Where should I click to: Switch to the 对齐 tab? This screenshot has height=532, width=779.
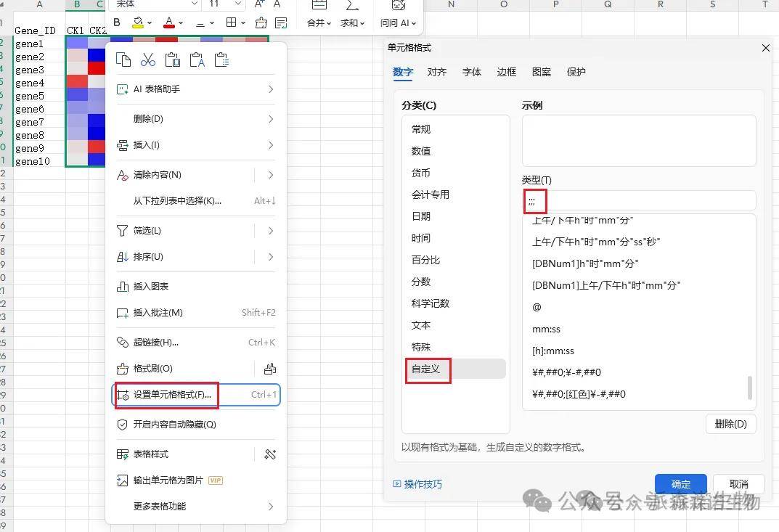click(437, 72)
